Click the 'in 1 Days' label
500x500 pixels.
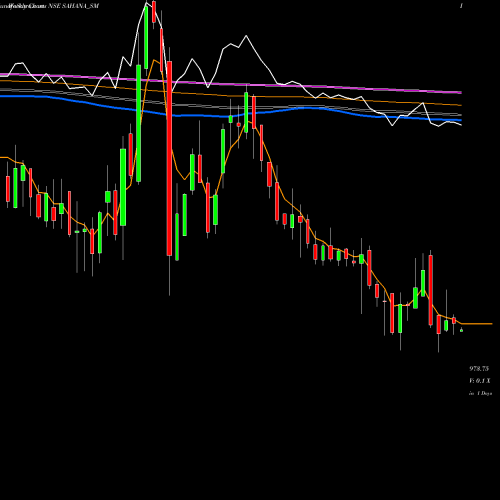click(480, 393)
